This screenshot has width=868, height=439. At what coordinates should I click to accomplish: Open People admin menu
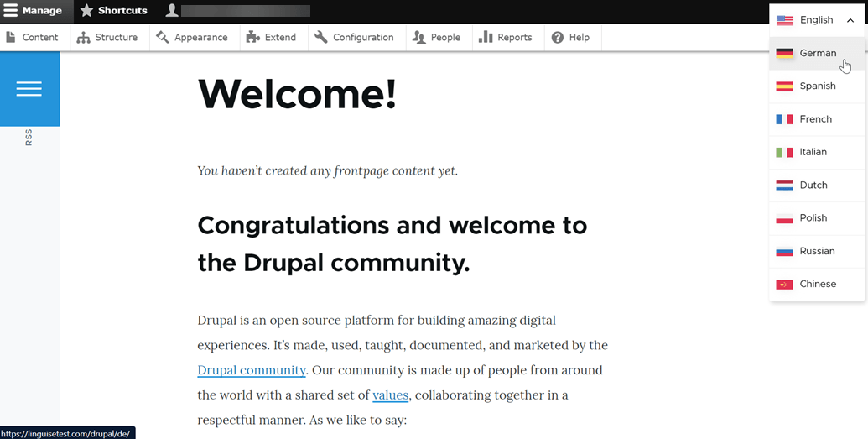tap(439, 37)
